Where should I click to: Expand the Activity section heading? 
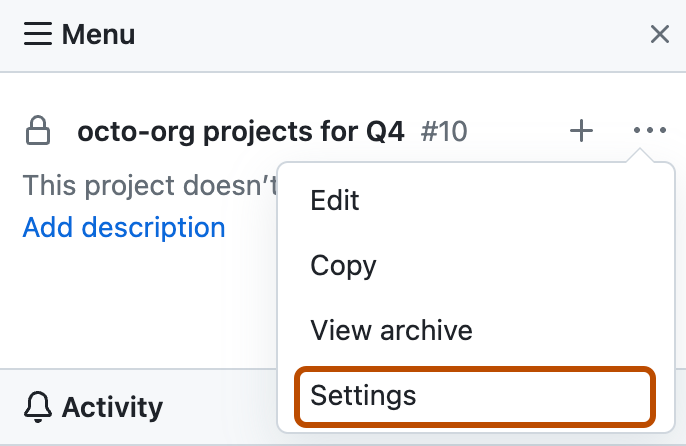pyautogui.click(x=112, y=407)
